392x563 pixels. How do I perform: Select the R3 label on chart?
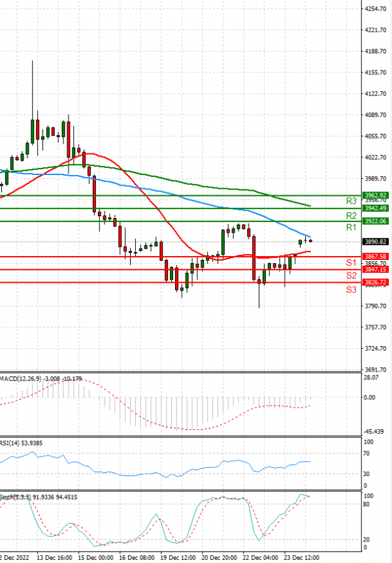pos(351,201)
